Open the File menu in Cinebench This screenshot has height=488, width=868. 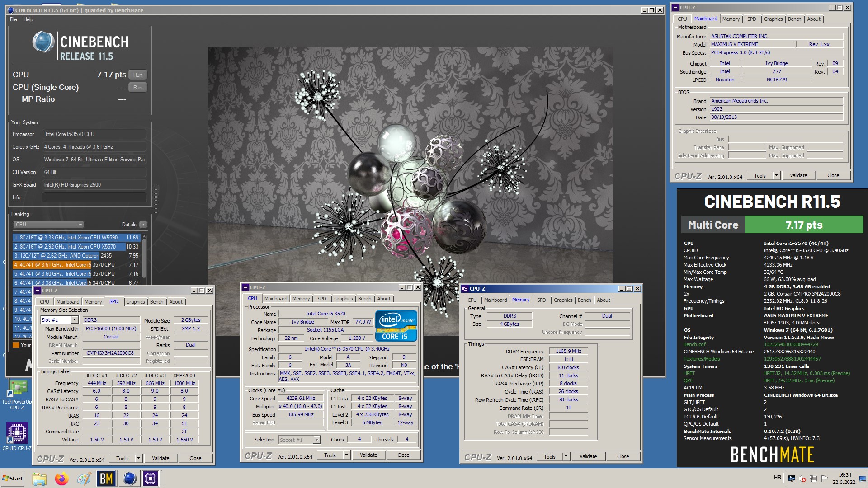(x=14, y=19)
